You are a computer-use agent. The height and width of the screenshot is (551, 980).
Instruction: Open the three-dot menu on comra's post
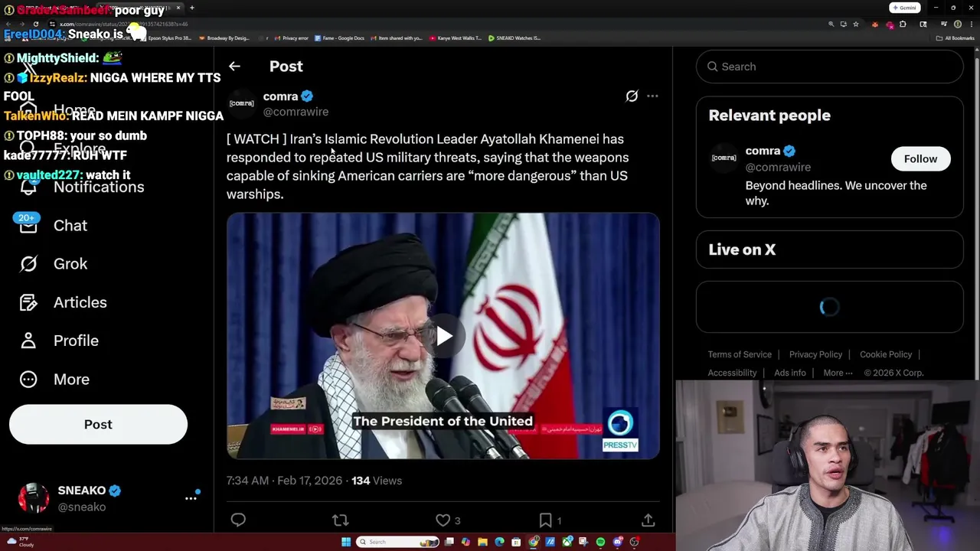pos(652,96)
